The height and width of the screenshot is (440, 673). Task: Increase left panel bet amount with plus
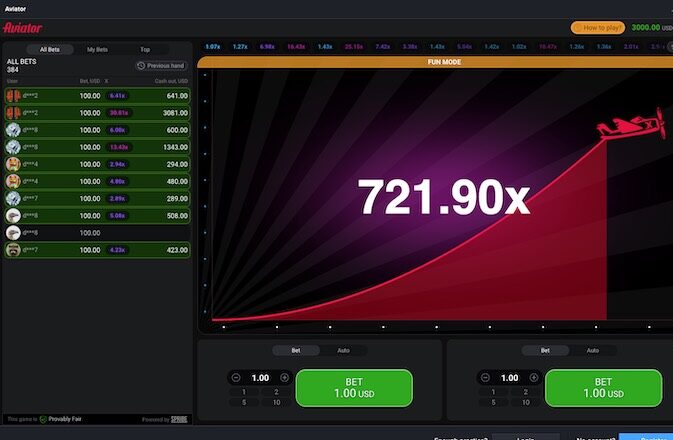tap(285, 378)
